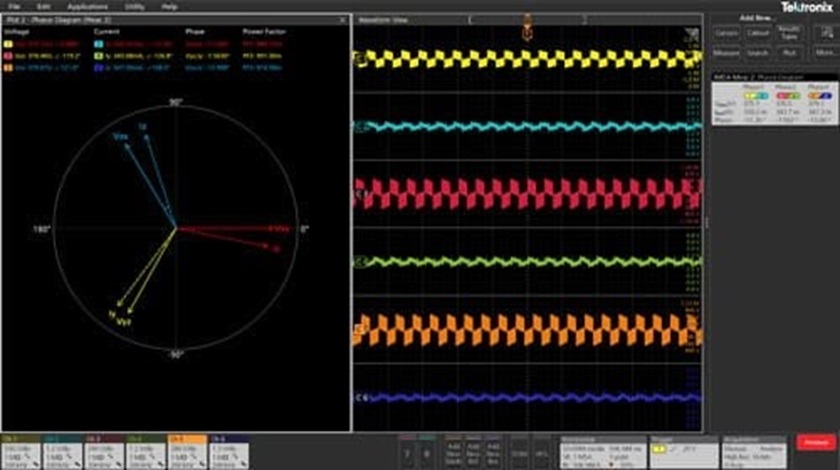Open the Acquisition settings badge
840x470 pixels.
point(754,453)
